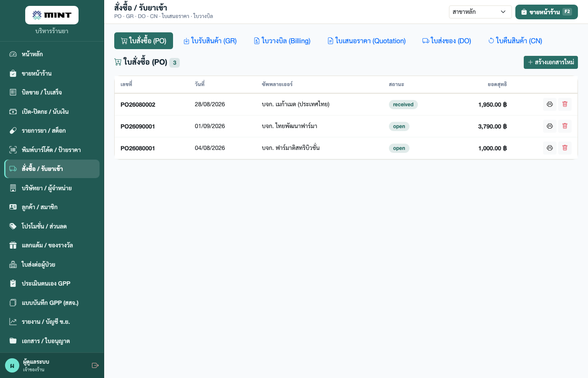Open the สาขาหลัก branch dropdown

(480, 12)
